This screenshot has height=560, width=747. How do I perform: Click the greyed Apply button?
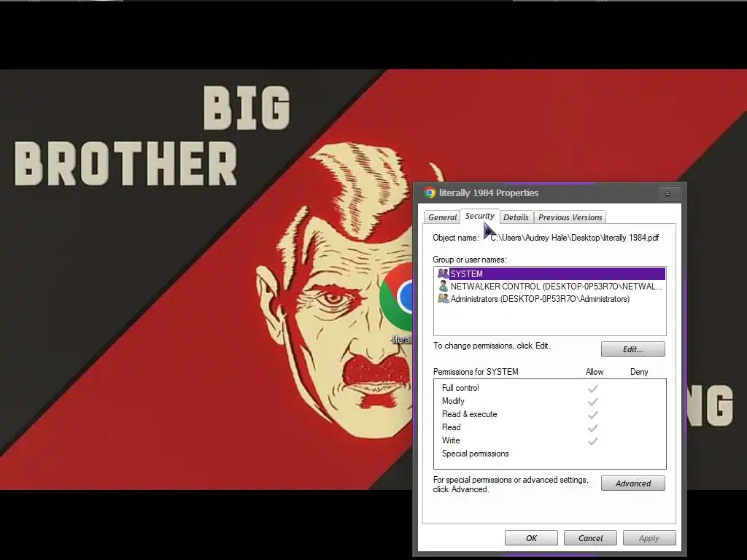(x=649, y=538)
